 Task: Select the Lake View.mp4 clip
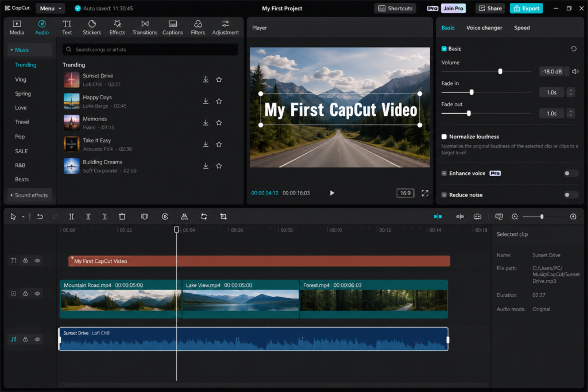click(x=241, y=299)
